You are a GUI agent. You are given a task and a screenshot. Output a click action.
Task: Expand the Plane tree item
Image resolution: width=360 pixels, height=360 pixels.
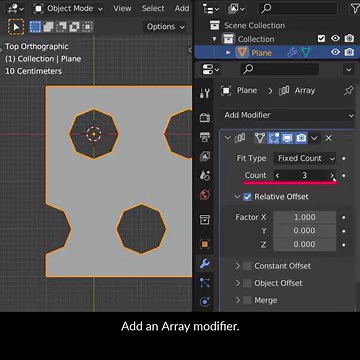pyautogui.click(x=228, y=52)
